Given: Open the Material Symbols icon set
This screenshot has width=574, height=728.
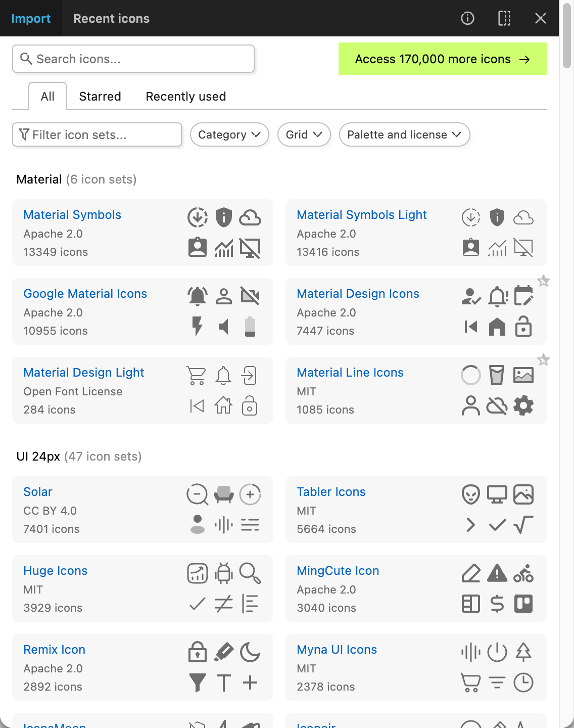Looking at the screenshot, I should [72, 214].
